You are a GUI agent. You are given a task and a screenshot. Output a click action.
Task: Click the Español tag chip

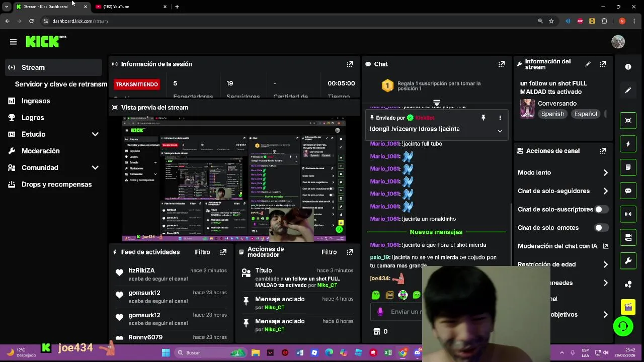pos(586,114)
